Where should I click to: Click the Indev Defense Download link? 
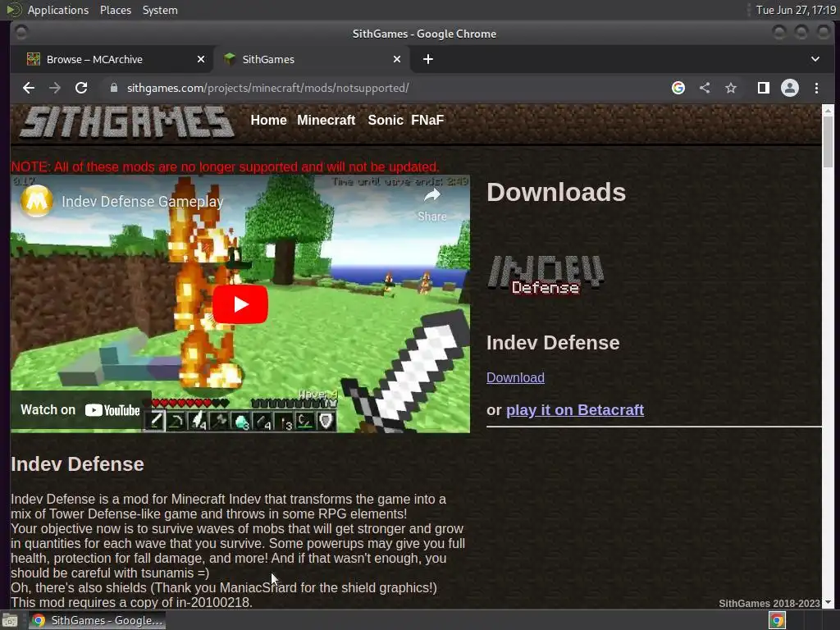click(x=515, y=377)
